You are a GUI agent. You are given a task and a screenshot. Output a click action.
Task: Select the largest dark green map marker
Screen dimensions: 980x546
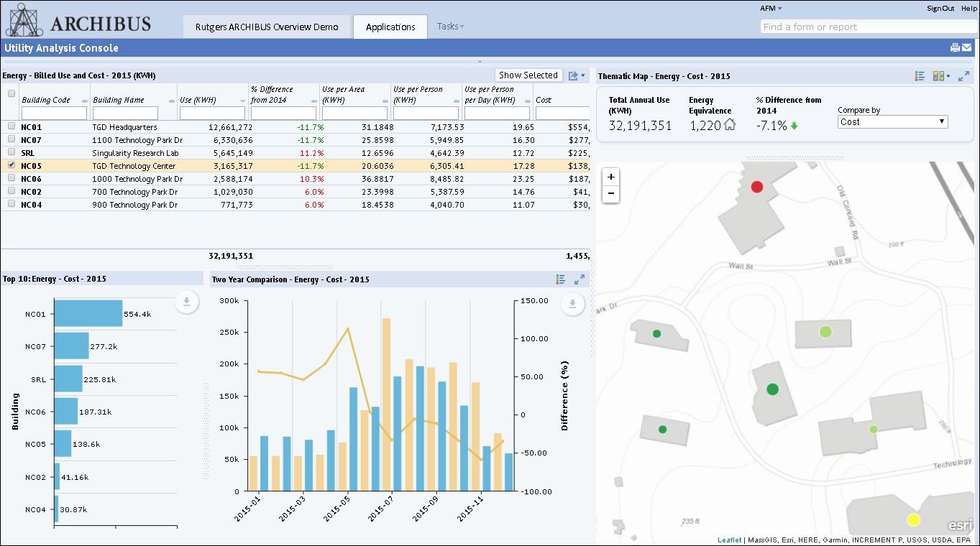tap(772, 389)
